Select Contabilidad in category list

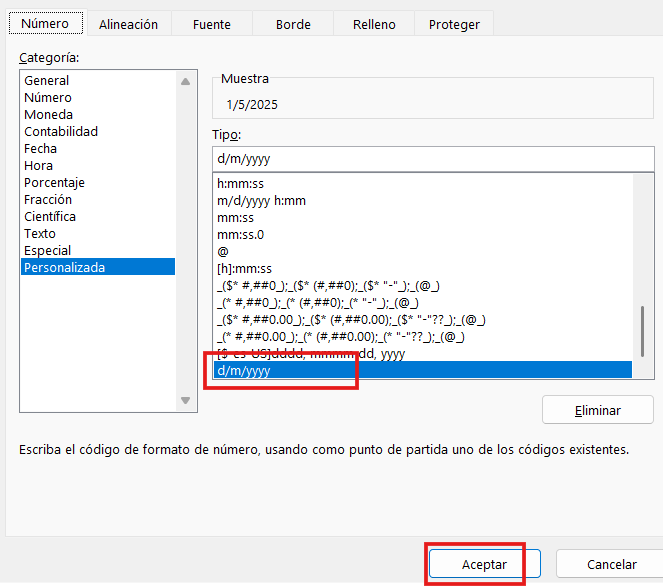[x=61, y=132]
